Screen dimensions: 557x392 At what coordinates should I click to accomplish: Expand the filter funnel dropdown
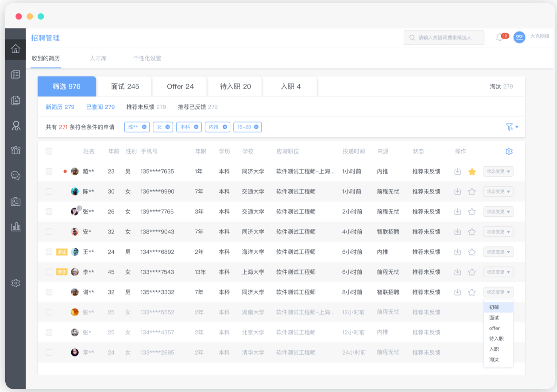(x=512, y=127)
